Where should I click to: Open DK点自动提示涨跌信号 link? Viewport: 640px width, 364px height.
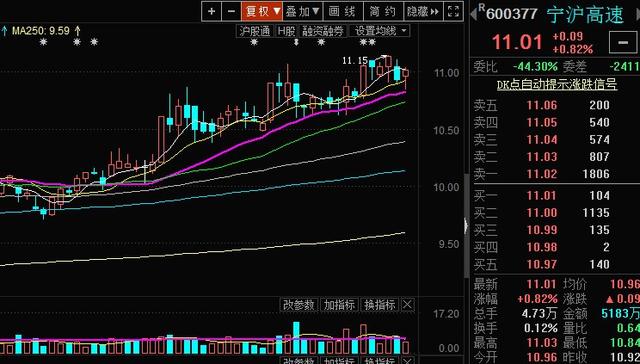click(x=557, y=84)
